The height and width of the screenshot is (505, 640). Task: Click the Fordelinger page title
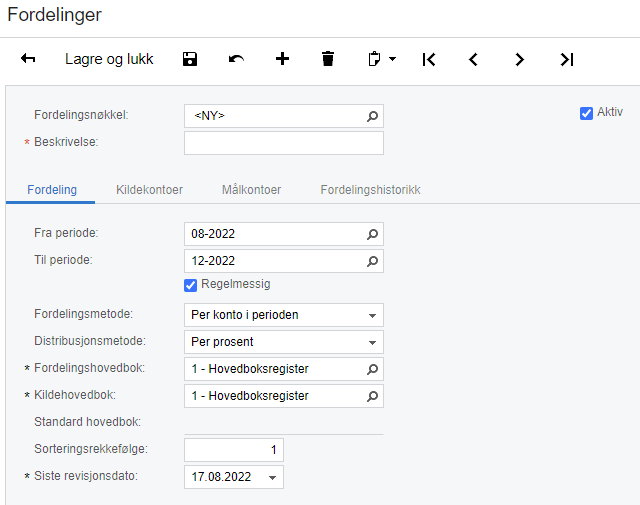coord(54,15)
